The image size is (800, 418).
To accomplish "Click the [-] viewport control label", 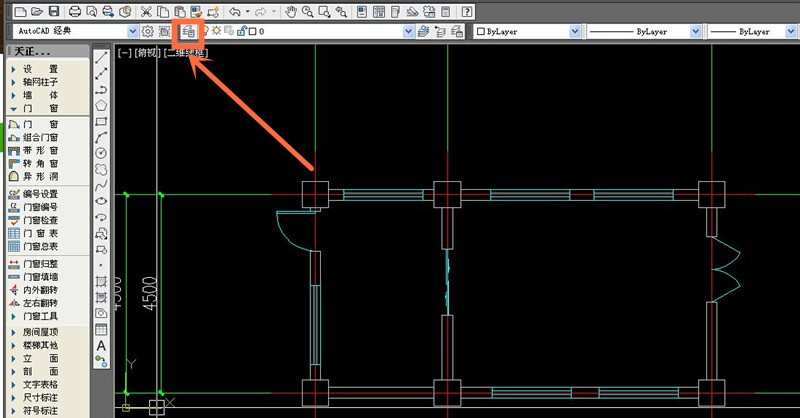I will coord(125,52).
